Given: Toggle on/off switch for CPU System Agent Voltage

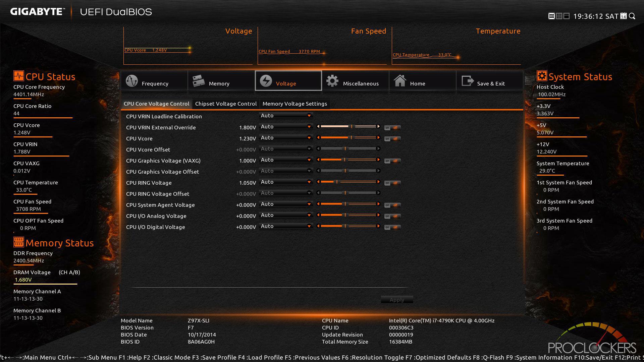Looking at the screenshot, I should [x=392, y=205].
